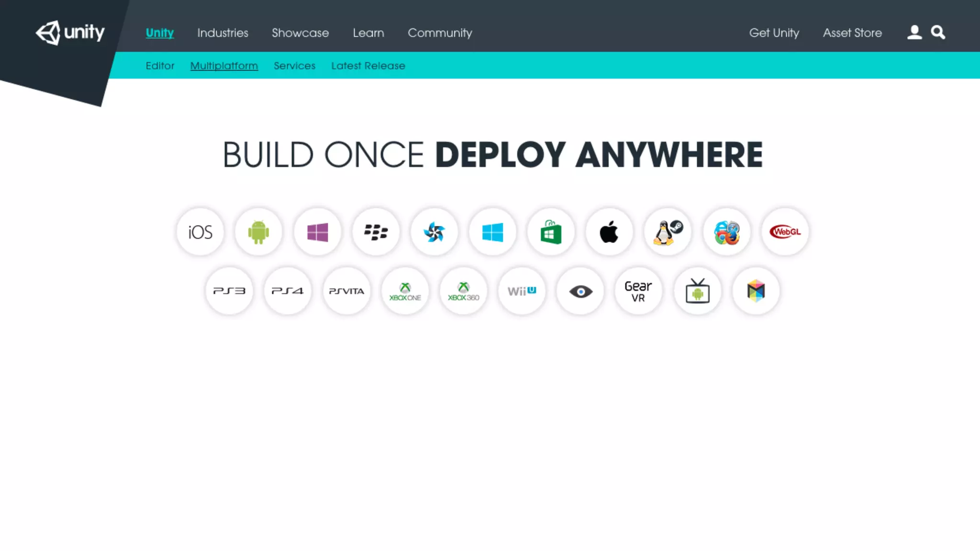Image resolution: width=980 pixels, height=551 pixels.
Task: Go to the Services sub-tab
Action: [x=294, y=66]
